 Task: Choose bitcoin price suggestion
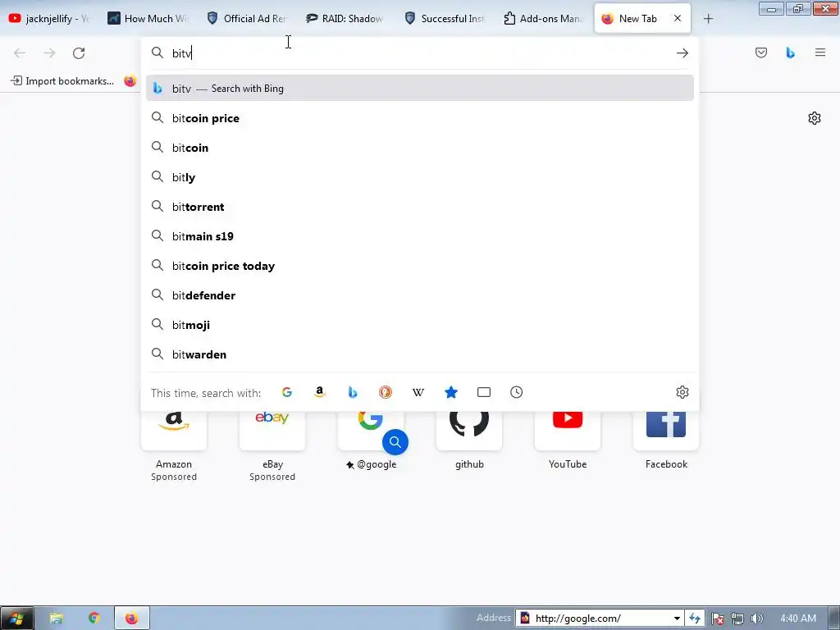click(420, 118)
